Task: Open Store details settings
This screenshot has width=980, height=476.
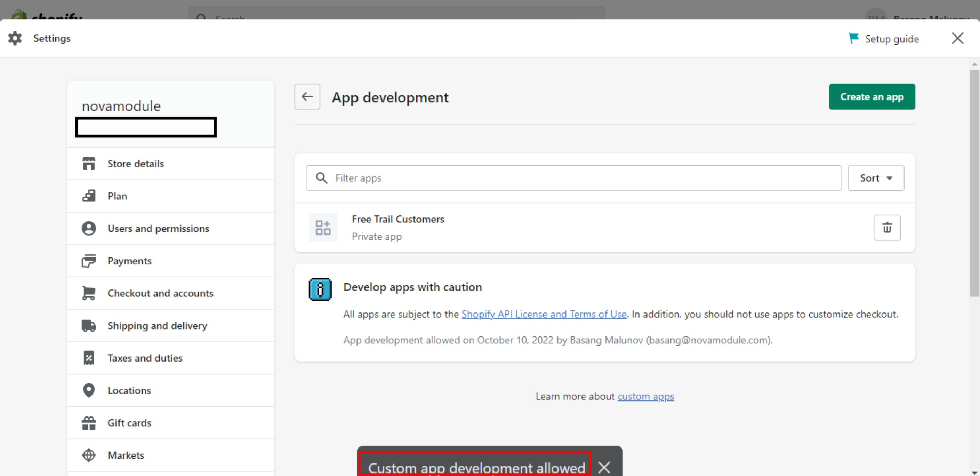Action: [170, 164]
